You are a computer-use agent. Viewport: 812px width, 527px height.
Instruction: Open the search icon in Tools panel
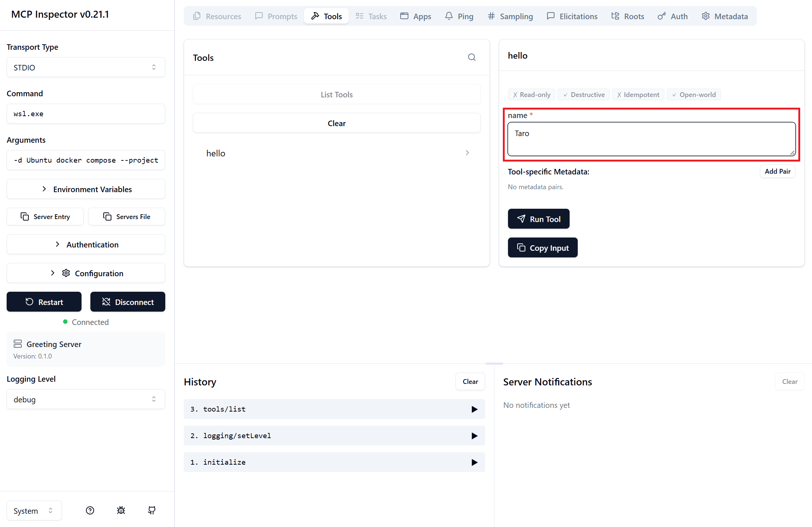pyautogui.click(x=471, y=57)
